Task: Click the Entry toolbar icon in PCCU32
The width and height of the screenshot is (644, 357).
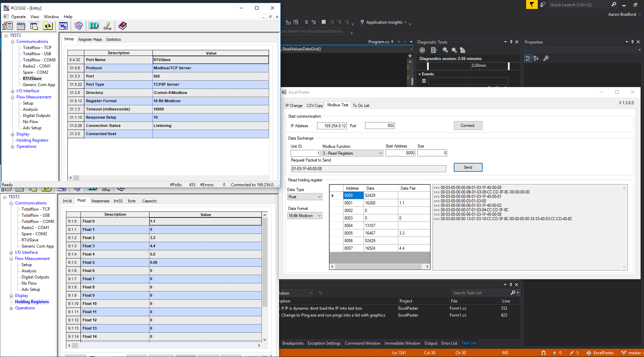Action: click(x=21, y=26)
